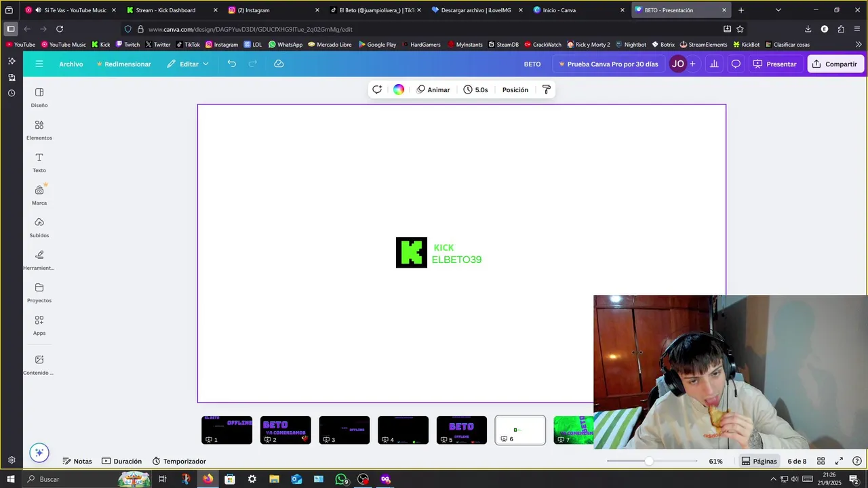Open the 5.0s duration setting

pos(475,89)
